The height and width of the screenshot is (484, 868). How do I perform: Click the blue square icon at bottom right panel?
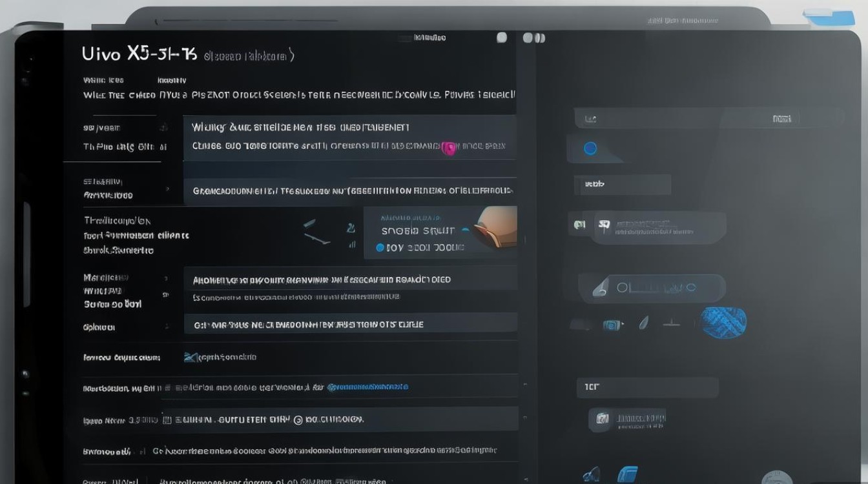click(x=626, y=475)
